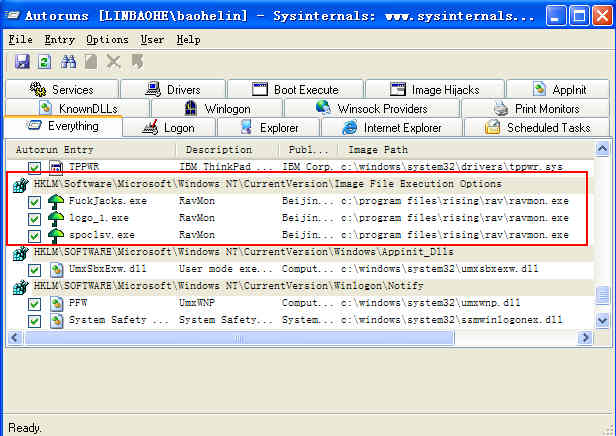Open the Options menu
The height and width of the screenshot is (436, 616).
point(107,40)
